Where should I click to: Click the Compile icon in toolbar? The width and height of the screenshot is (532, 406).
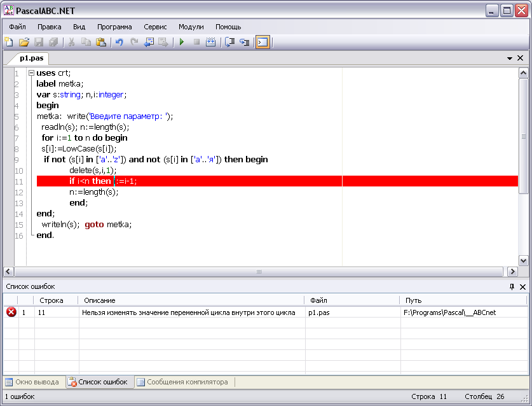point(211,42)
